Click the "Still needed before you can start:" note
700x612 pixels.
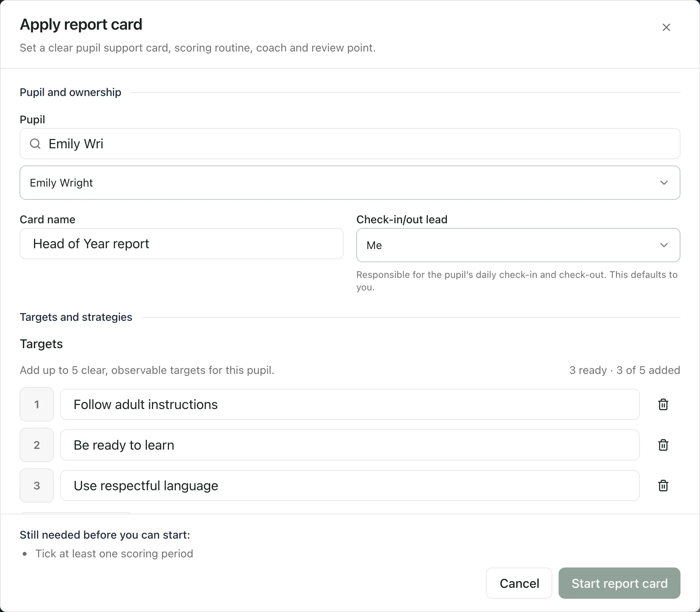pos(105,535)
